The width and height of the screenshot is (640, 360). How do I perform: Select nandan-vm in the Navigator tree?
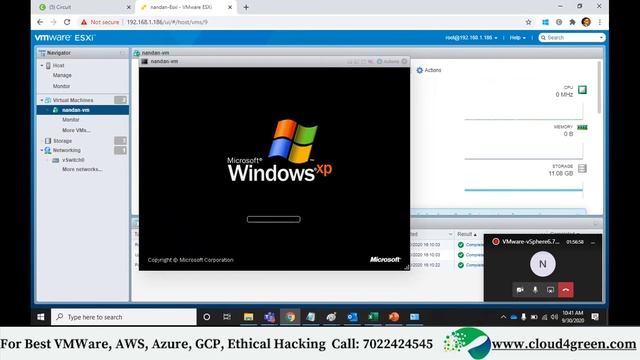click(76, 110)
